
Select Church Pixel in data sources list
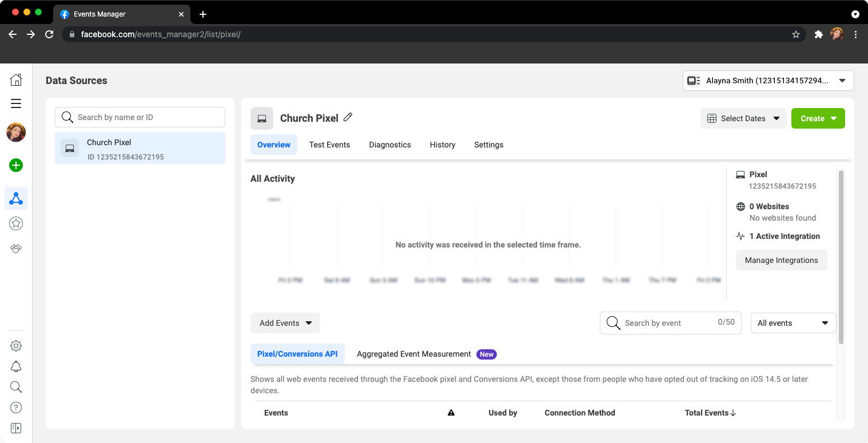click(x=140, y=149)
